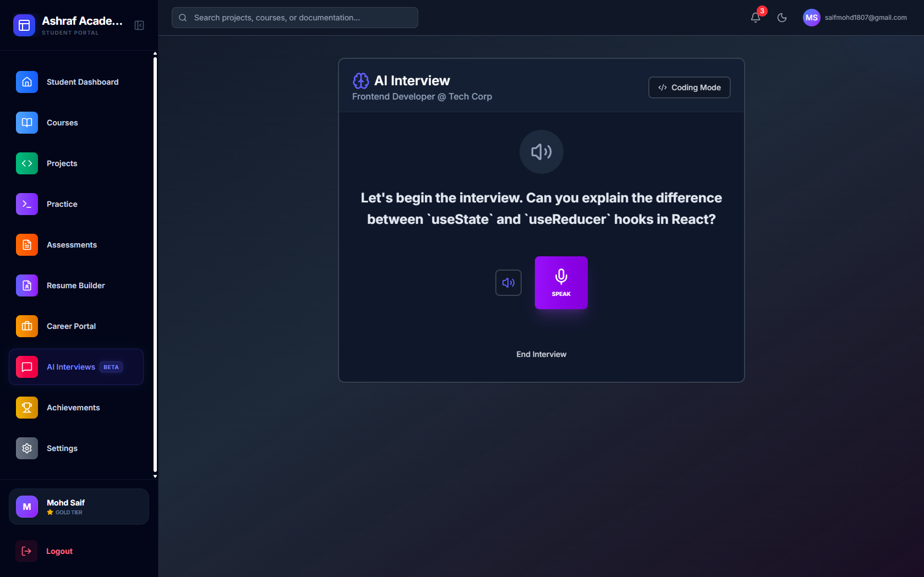Click the AI Interviews chat icon
Screen dimensions: 924x577
pyautogui.click(x=27, y=367)
